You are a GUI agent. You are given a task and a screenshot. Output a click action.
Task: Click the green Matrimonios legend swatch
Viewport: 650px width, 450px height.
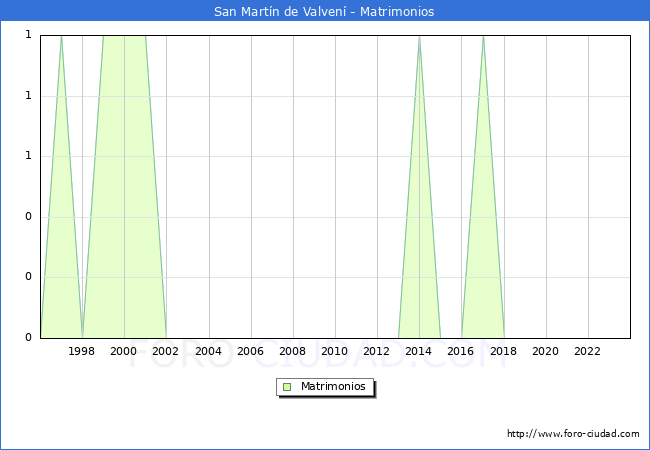pos(287,387)
